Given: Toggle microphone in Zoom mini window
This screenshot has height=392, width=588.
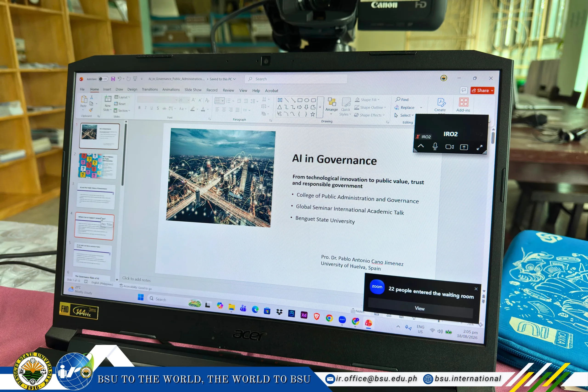Looking at the screenshot, I should pos(435,146).
